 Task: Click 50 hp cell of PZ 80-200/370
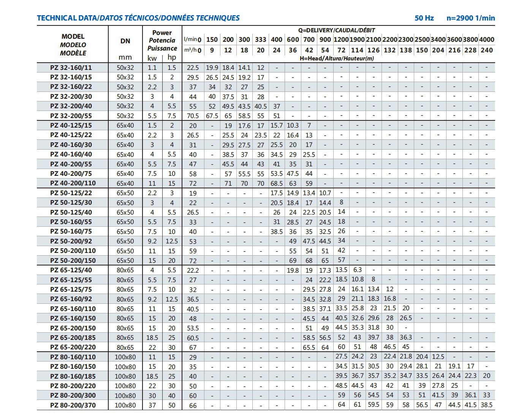click(172, 405)
